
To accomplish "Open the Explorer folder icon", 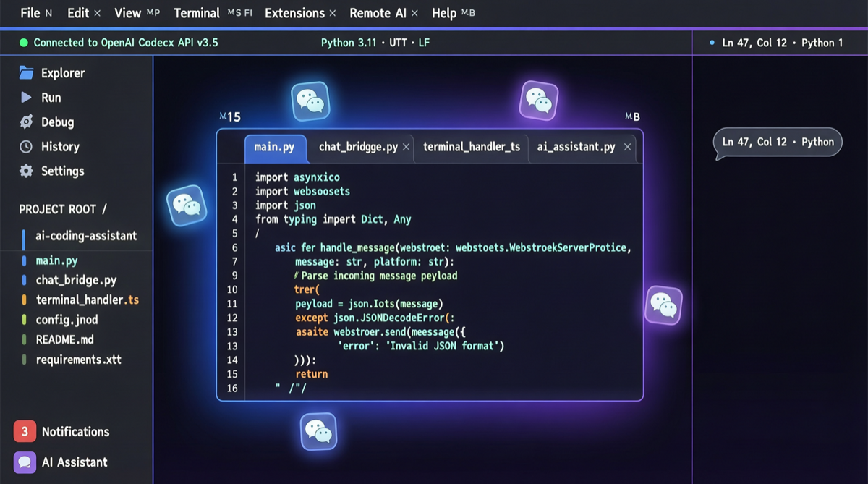I will (27, 73).
